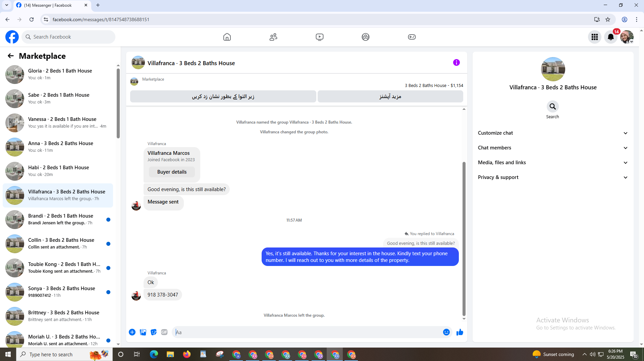This screenshot has height=361, width=644.
Task: Open a new browser tab
Action: click(x=98, y=5)
